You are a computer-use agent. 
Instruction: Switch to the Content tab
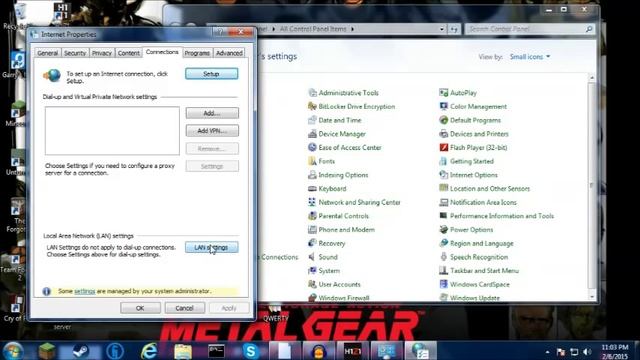(129, 53)
